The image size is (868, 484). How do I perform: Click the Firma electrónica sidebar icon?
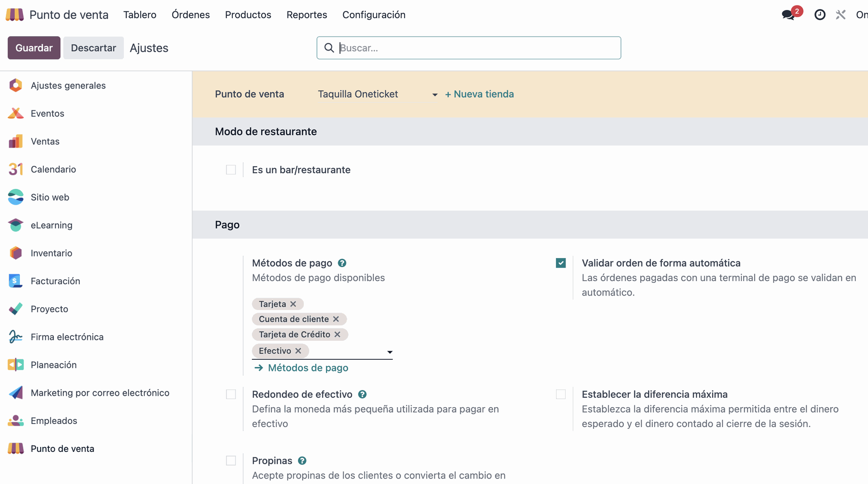pyautogui.click(x=16, y=337)
